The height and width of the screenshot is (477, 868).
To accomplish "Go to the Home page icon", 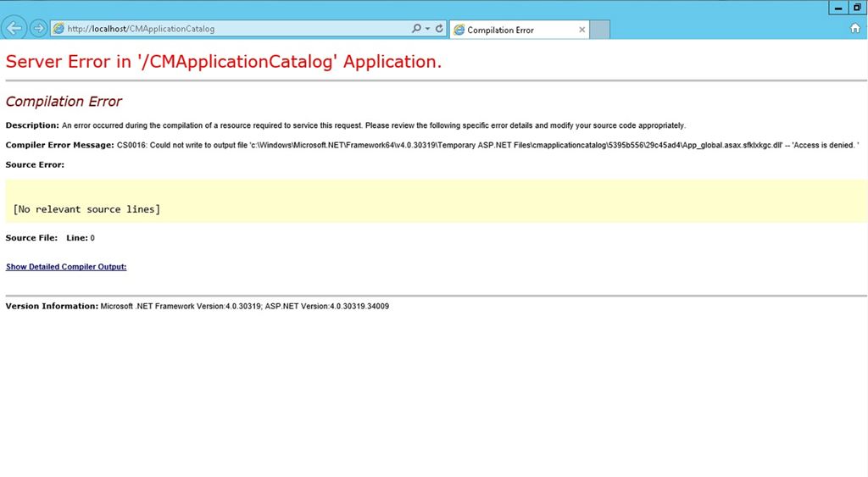I will pyautogui.click(x=855, y=28).
